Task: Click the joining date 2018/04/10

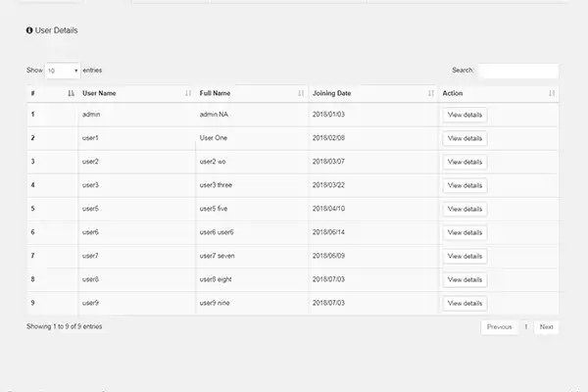Action: click(328, 209)
